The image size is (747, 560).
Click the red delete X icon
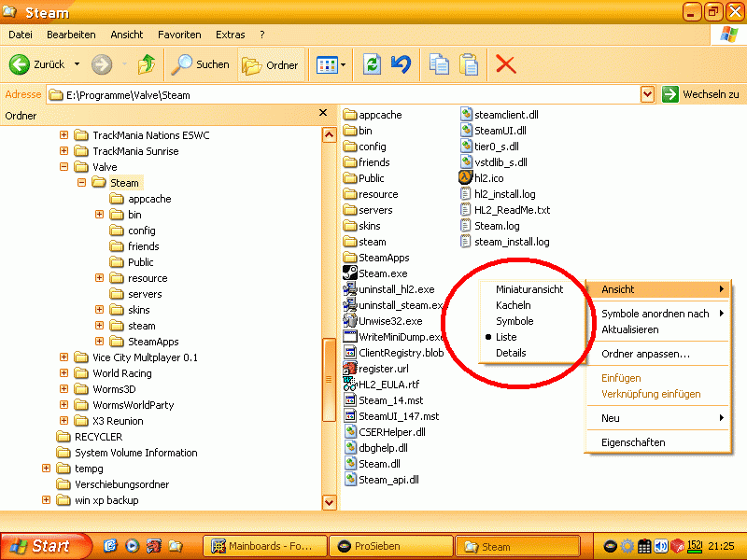click(x=505, y=64)
